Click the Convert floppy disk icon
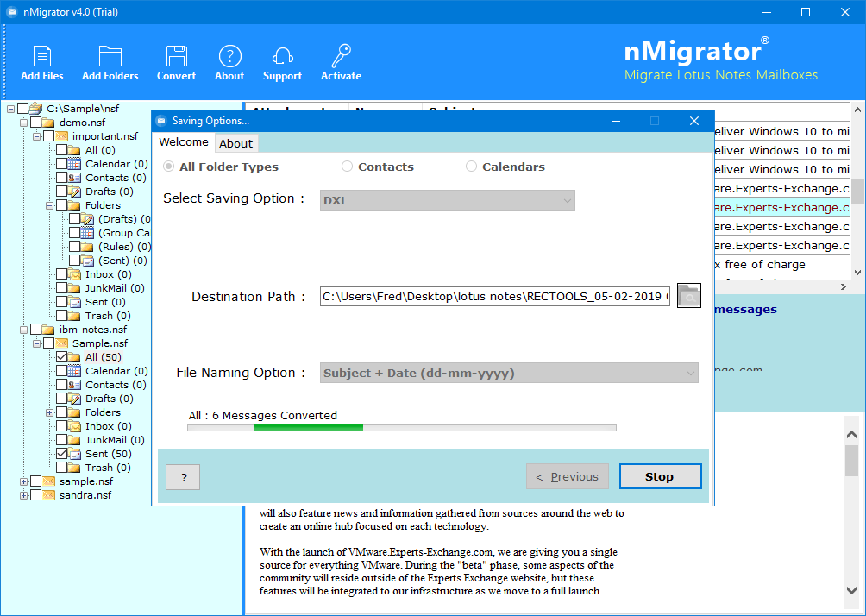Viewport: 866px width, 616px height. tap(176, 56)
